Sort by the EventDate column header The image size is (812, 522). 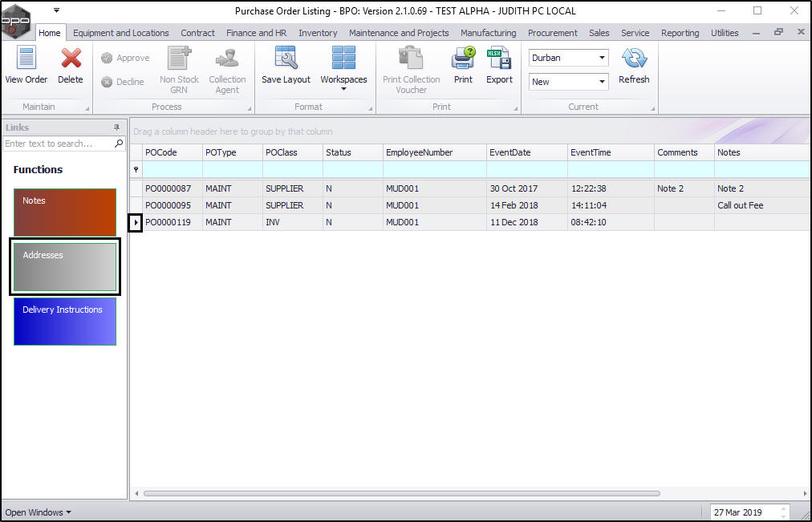pyautogui.click(x=526, y=152)
